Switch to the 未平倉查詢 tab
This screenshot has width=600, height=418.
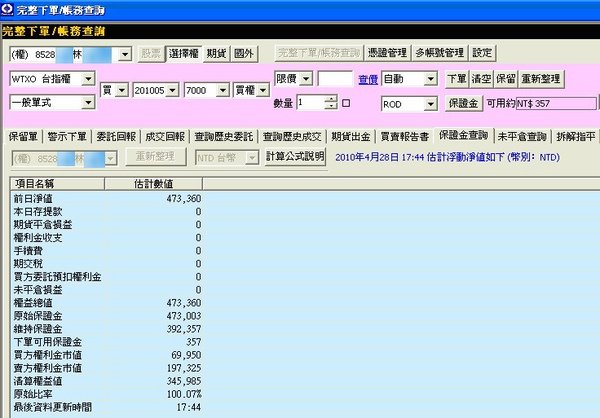[522, 137]
